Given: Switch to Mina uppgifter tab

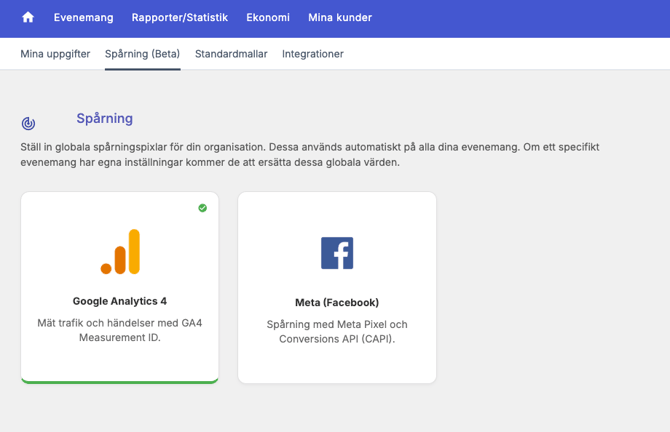Looking at the screenshot, I should click(55, 54).
